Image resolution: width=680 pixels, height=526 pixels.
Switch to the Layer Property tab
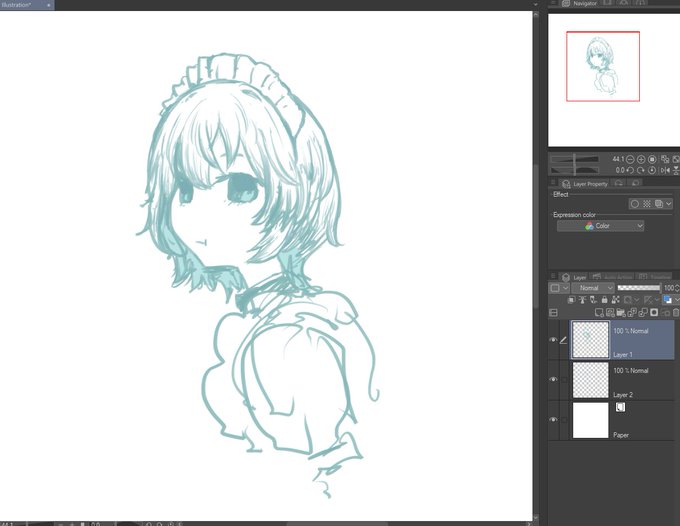pyautogui.click(x=584, y=184)
